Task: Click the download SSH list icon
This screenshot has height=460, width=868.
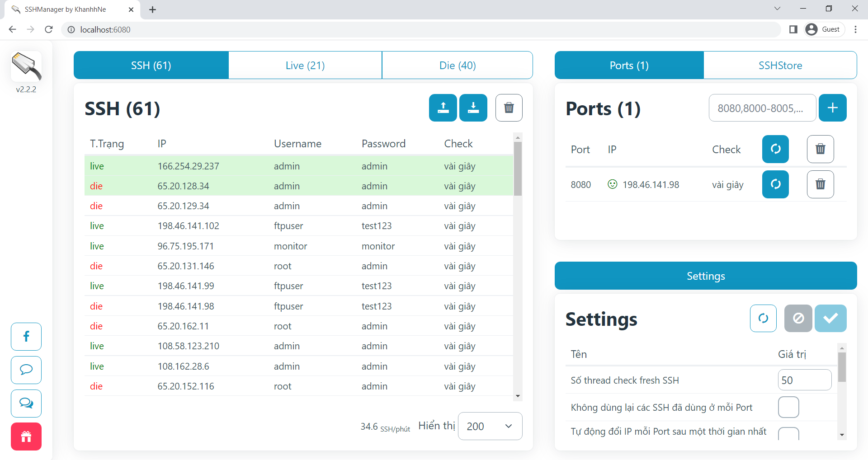Action: 473,108
